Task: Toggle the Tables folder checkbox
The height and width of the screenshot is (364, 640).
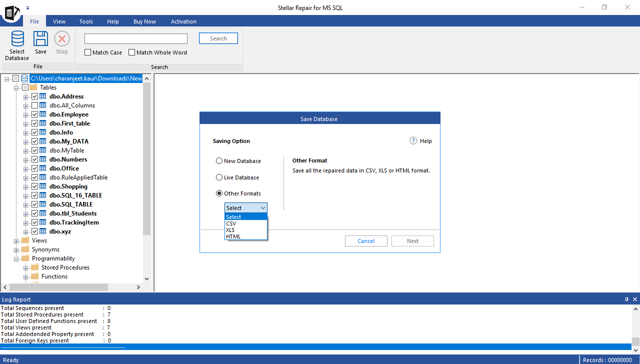Action: [25, 87]
